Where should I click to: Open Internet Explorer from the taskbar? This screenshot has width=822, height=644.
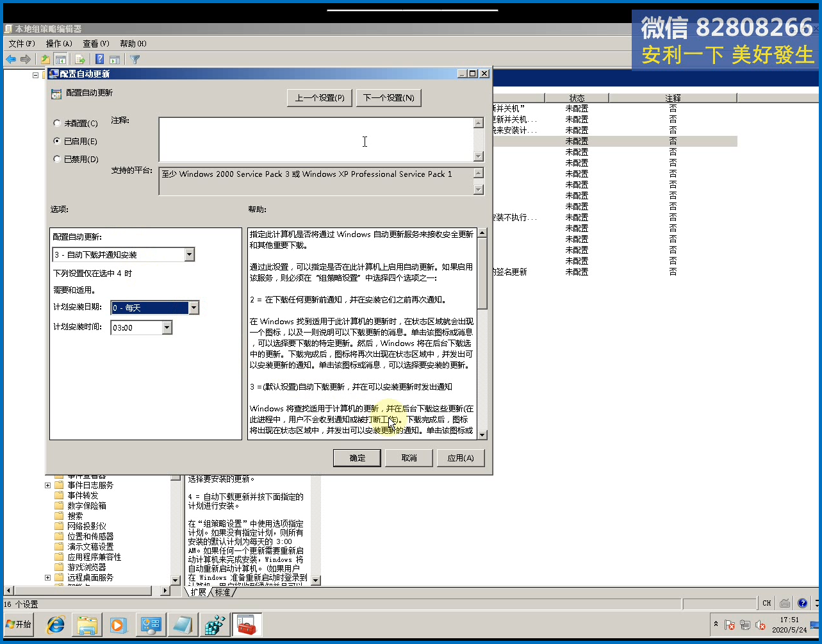[56, 625]
